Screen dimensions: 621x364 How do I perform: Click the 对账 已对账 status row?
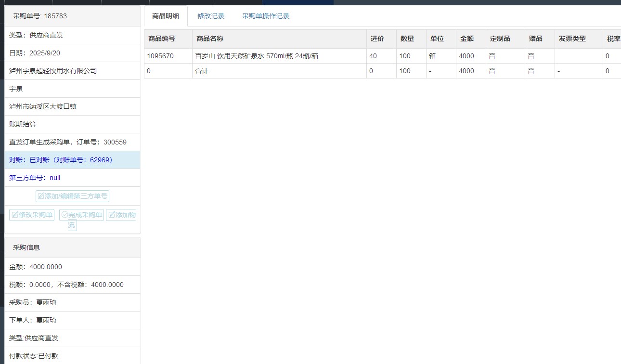[61, 160]
